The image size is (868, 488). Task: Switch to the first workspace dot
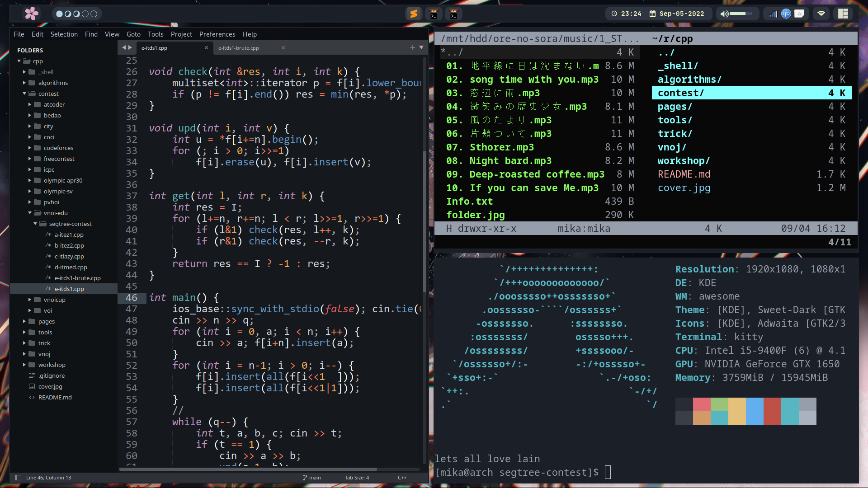pyautogui.click(x=59, y=14)
